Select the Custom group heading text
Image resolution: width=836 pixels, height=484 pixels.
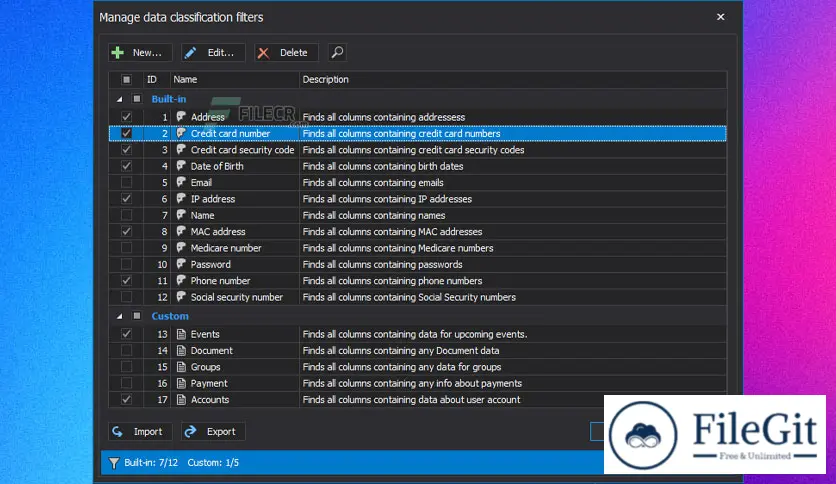(x=170, y=316)
